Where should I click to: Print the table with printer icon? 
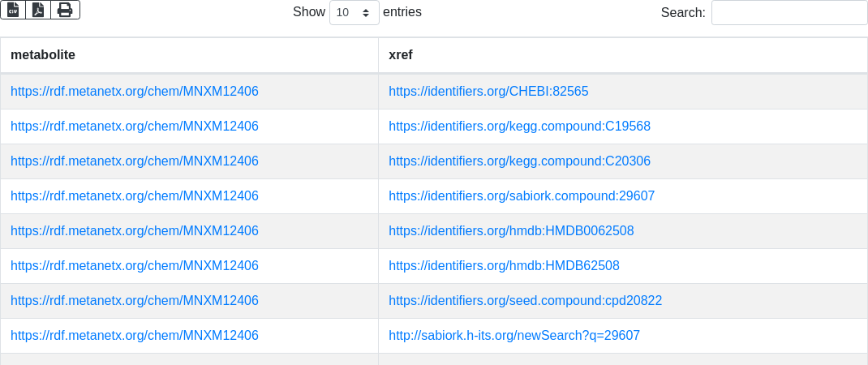pos(65,10)
